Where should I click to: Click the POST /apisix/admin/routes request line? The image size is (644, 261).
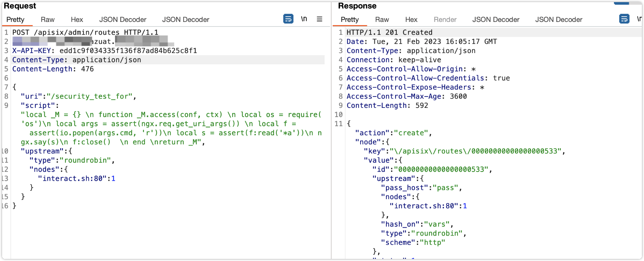[85, 33]
